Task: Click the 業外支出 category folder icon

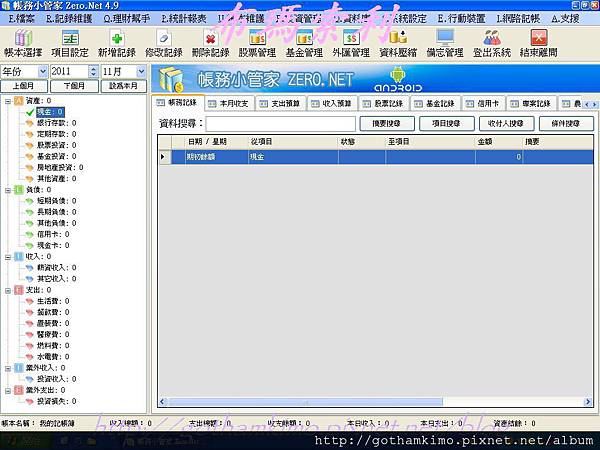Action: [18, 390]
